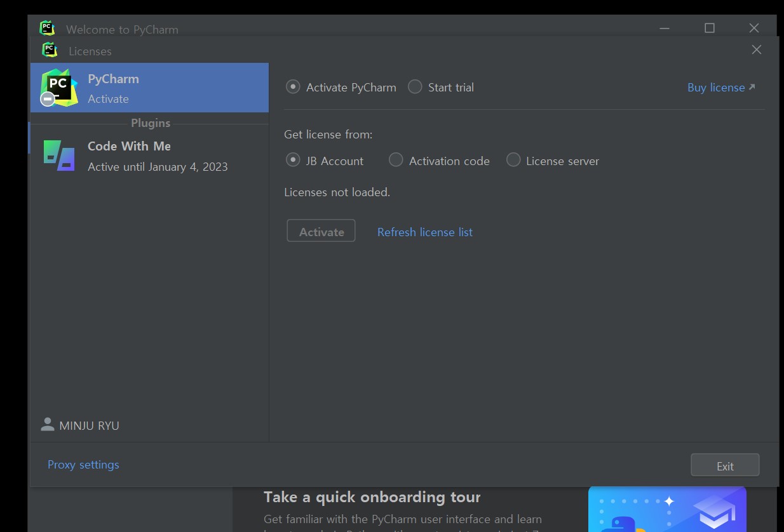Click the 'Take a quick onboarding tour' heading
The width and height of the screenshot is (784, 532).
tap(372, 497)
